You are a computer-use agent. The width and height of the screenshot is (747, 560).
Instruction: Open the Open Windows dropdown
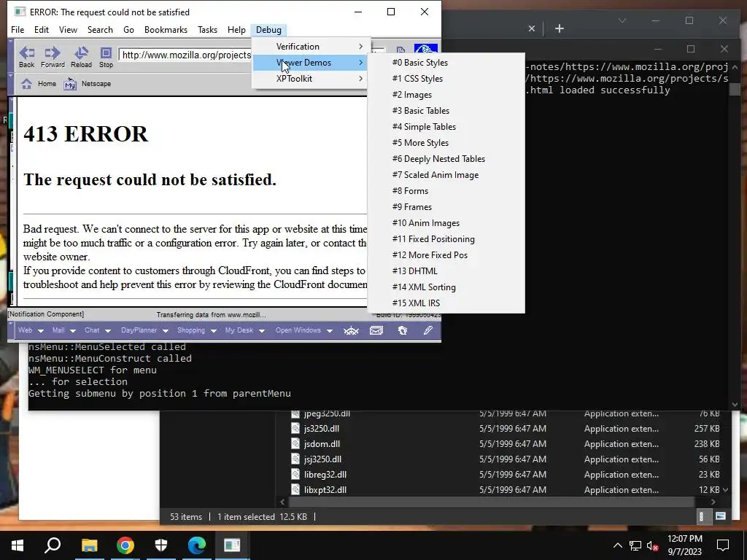[x=304, y=330]
